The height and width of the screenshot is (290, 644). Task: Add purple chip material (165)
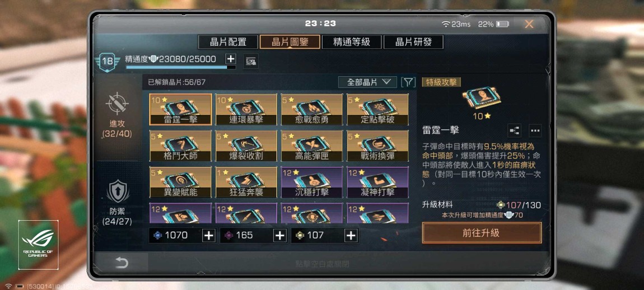(x=279, y=235)
